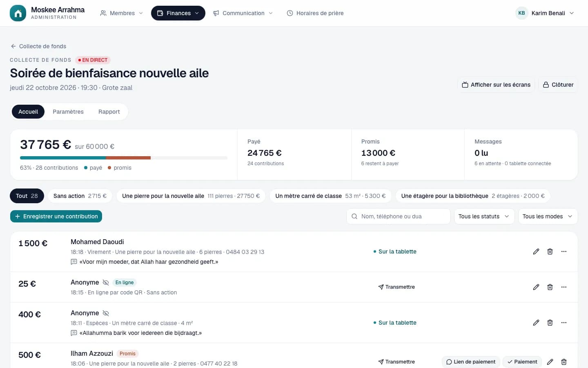The height and width of the screenshot is (368, 588).
Task: Go back to Collecte de fonds
Action: pyautogui.click(x=38, y=46)
